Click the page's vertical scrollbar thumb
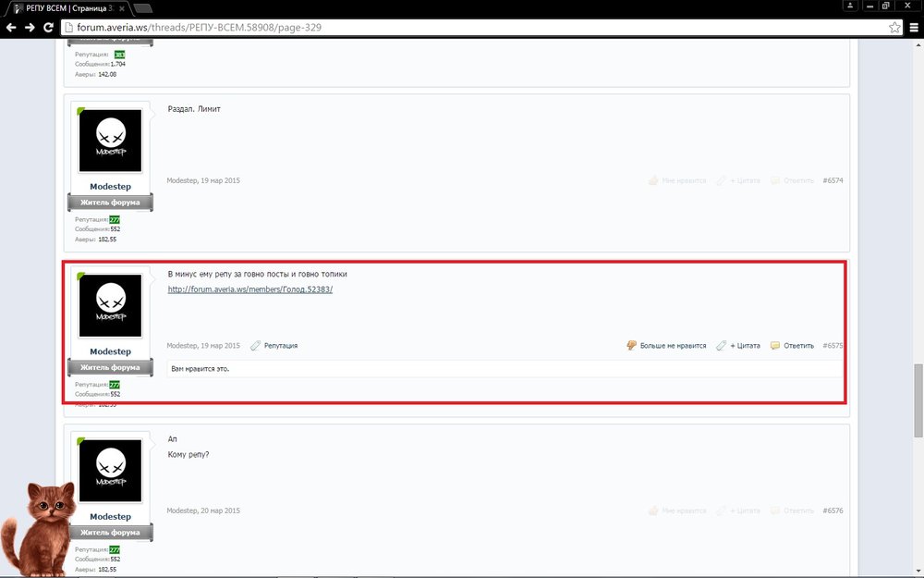Screen dimensions: 924x578 (x=918, y=400)
